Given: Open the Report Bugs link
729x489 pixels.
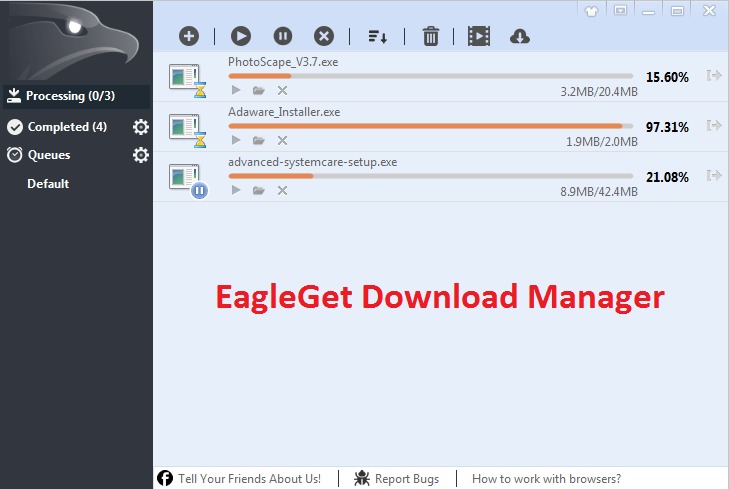Looking at the screenshot, I should [x=407, y=479].
